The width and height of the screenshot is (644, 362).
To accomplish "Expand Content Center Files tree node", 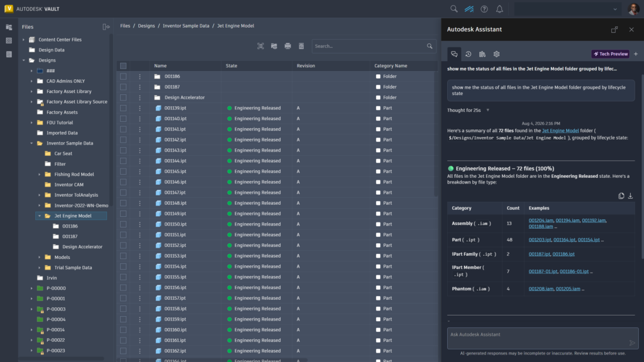I will 23,40.
